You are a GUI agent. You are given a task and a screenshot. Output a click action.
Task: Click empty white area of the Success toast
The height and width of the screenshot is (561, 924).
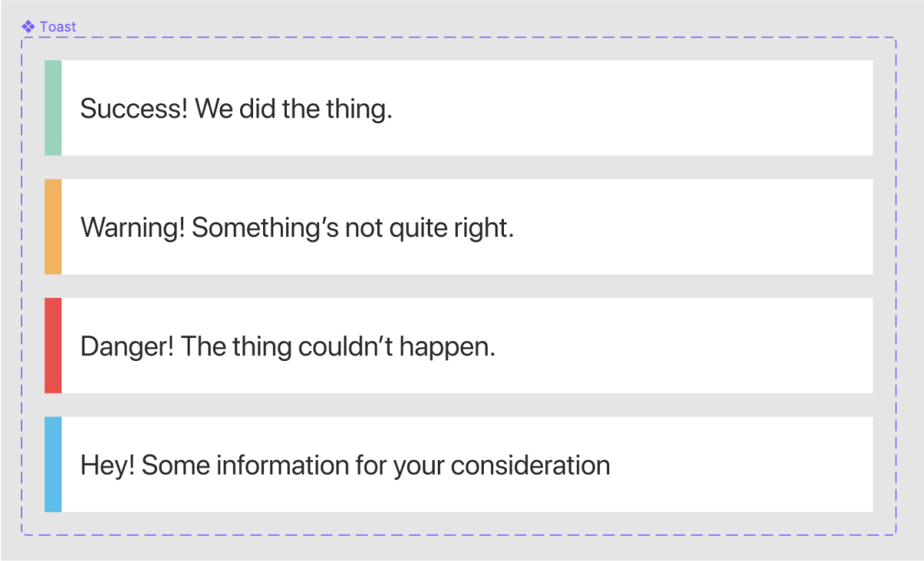tap(654, 108)
